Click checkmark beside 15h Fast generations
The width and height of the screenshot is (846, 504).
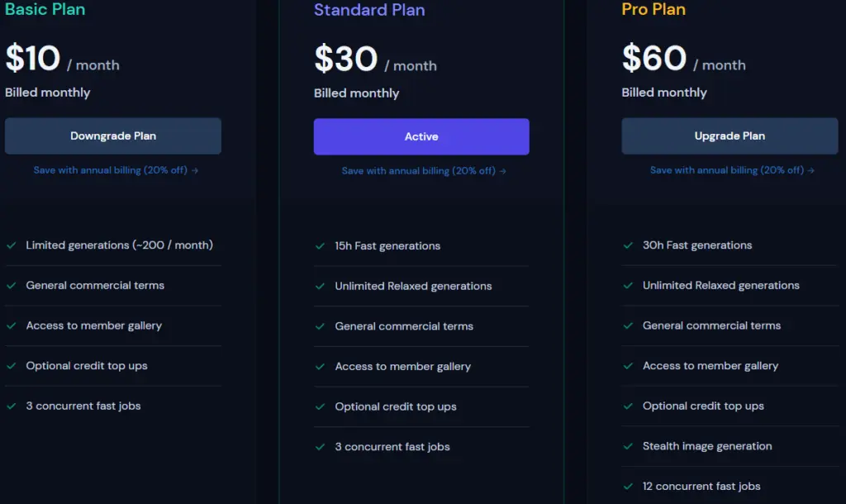(x=320, y=246)
